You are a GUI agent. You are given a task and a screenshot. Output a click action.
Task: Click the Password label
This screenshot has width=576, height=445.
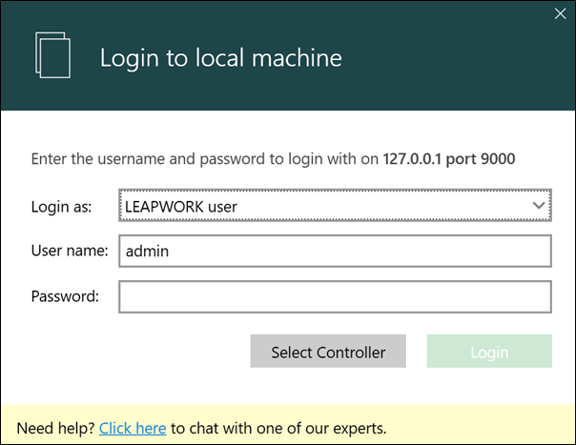(65, 296)
